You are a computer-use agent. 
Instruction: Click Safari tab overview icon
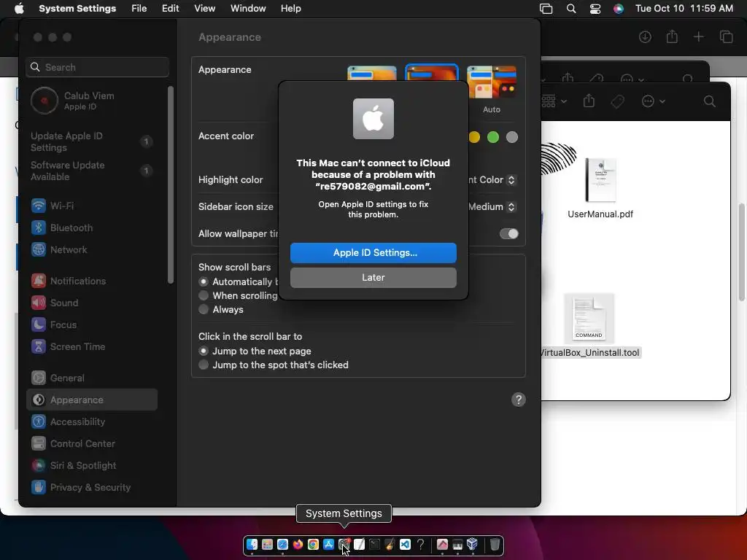[x=726, y=36]
